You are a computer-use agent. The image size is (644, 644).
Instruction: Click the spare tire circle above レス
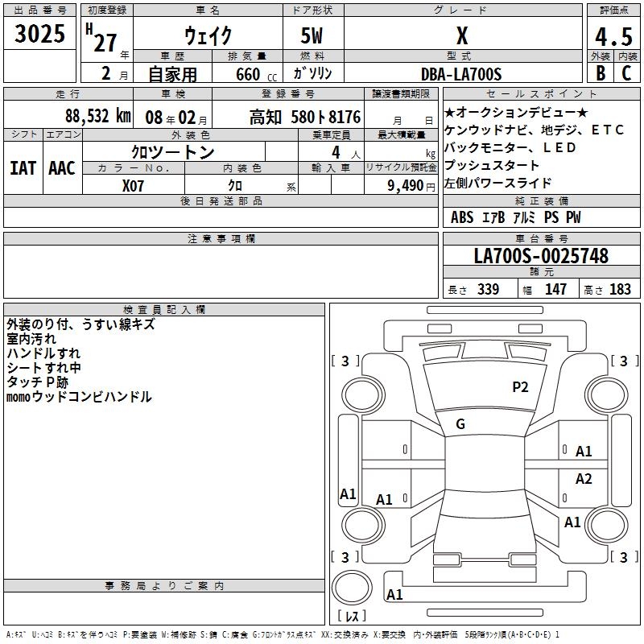point(352,588)
